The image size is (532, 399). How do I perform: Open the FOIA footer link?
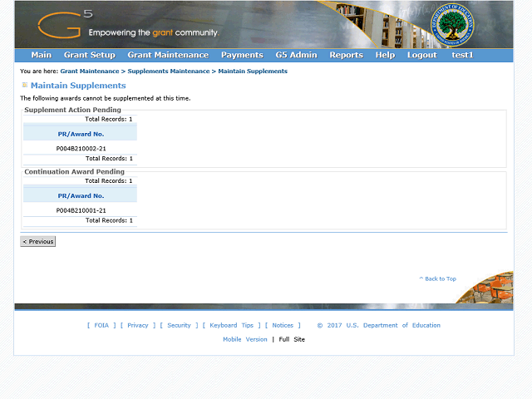101,325
